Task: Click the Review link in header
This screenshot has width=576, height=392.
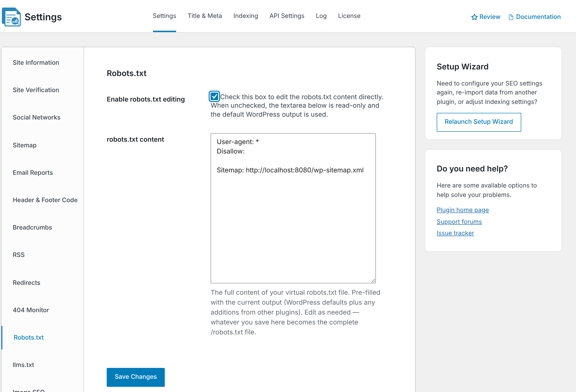Action: coord(490,17)
